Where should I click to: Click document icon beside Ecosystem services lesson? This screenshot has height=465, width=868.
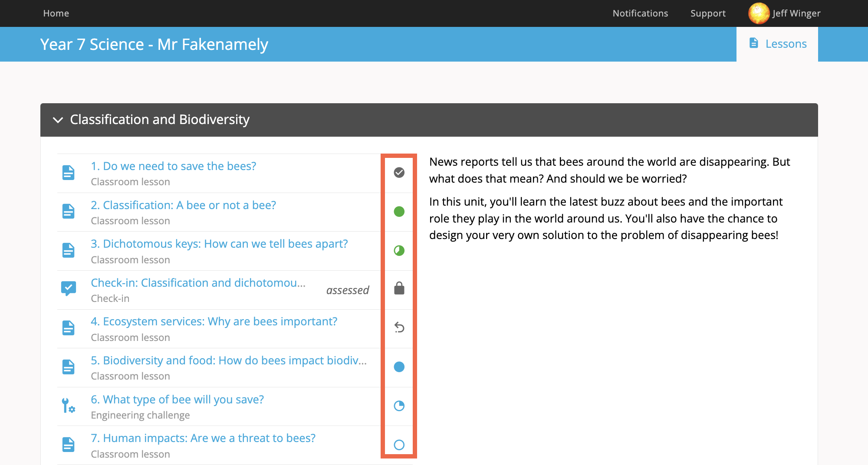coord(68,328)
